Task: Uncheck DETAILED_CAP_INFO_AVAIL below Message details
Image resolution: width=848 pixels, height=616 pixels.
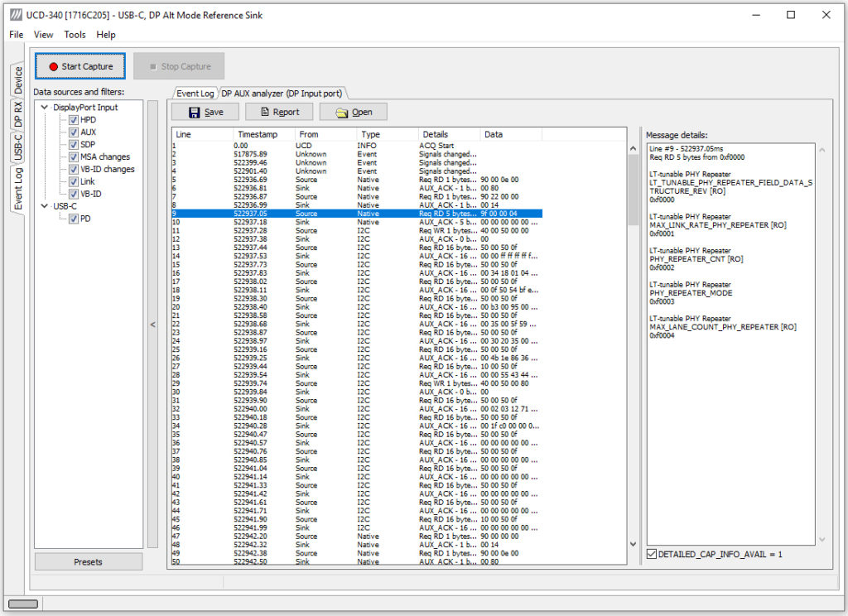Action: (653, 555)
